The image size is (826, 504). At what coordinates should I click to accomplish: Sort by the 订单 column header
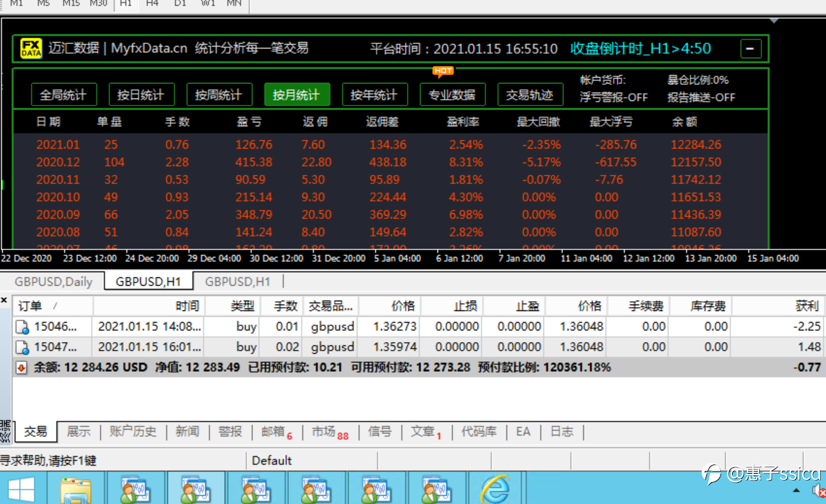point(53,306)
